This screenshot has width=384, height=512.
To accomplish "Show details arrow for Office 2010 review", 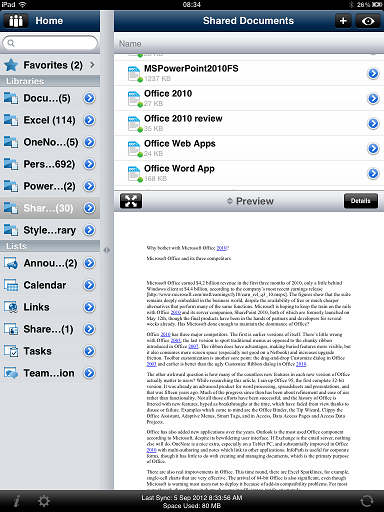I will [373, 123].
